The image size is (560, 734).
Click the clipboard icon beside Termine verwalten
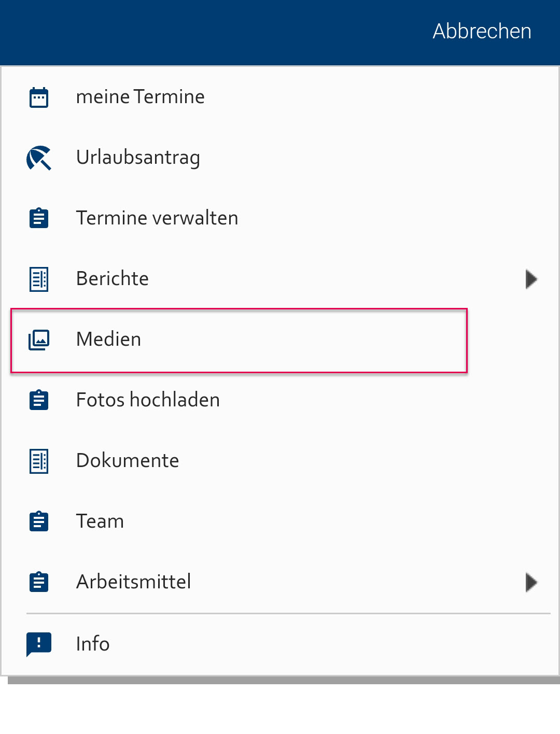39,218
